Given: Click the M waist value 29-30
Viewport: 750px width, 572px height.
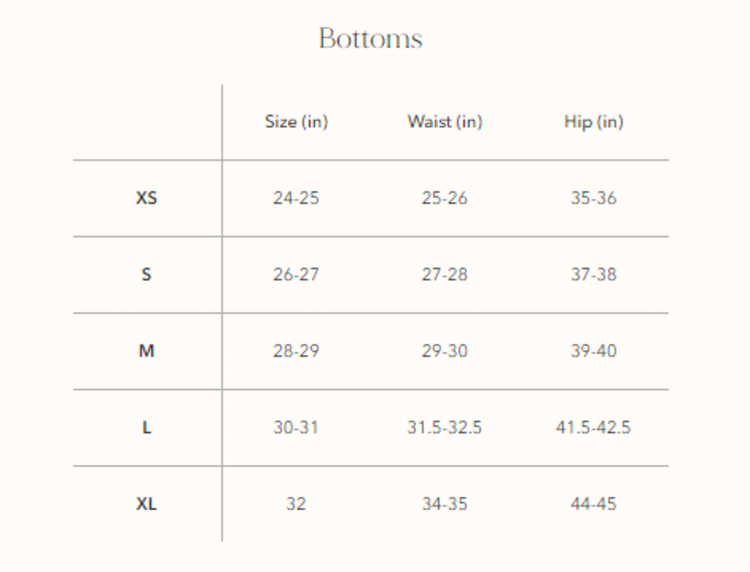Looking at the screenshot, I should (x=444, y=351).
